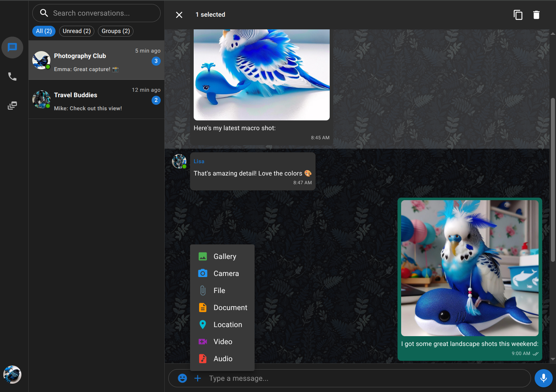Viewport: 556px width, 392px height.
Task: Close the attachment menu with plus icon
Action: coord(198,378)
